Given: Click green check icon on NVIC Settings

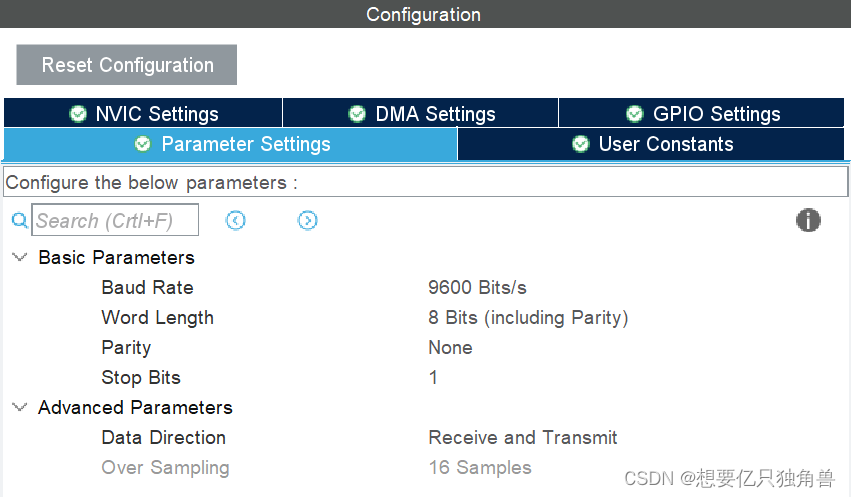Looking at the screenshot, I should [78, 114].
